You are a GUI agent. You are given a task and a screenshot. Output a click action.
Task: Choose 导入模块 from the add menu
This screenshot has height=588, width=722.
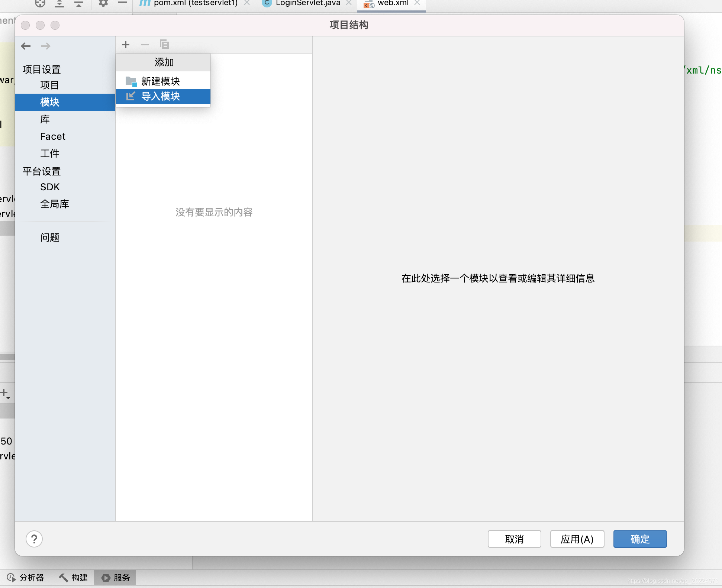coord(163,97)
